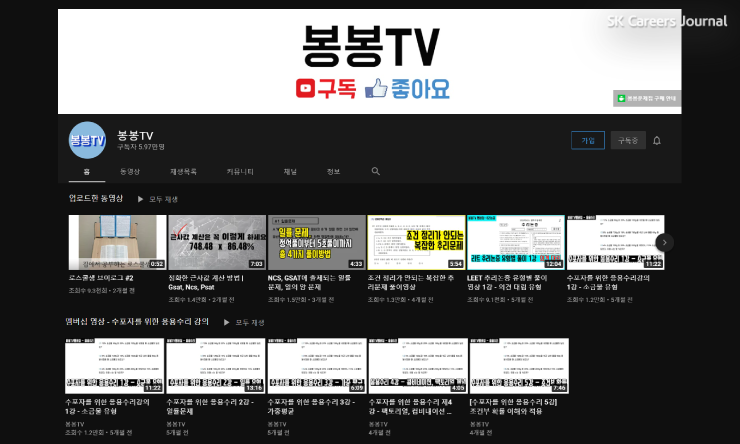Click 업로드한 동영상 section heading
The height and width of the screenshot is (444, 740).
[x=96, y=198]
